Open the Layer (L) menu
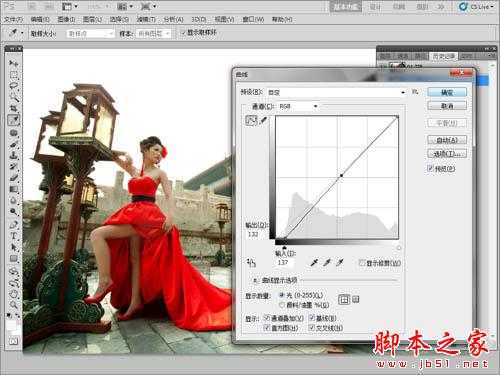Viewport: 500px width, 375px height. click(92, 20)
